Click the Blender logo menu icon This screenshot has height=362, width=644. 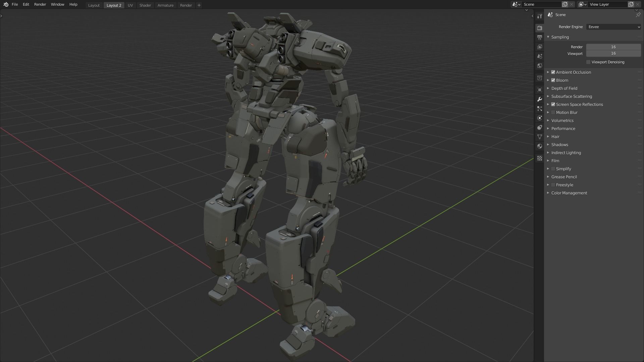[x=6, y=4]
